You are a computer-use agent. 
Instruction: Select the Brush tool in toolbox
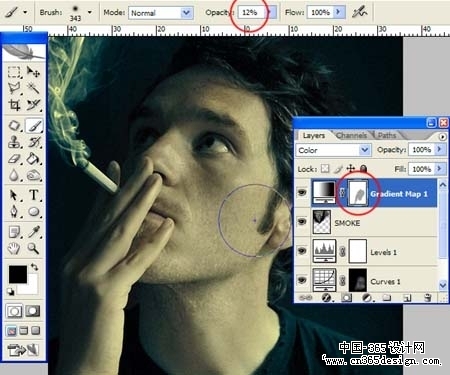point(34,126)
